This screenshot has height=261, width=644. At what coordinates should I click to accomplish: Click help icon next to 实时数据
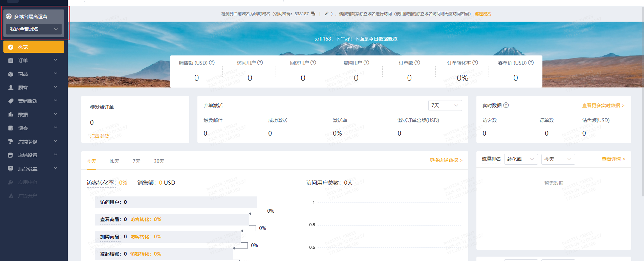[506, 105]
